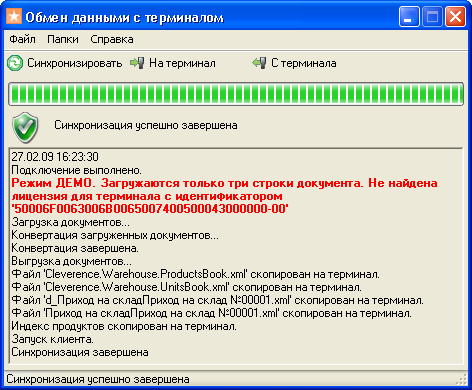Select the log line Загрузка документов...
This screenshot has height=390, width=472.
tap(71, 222)
